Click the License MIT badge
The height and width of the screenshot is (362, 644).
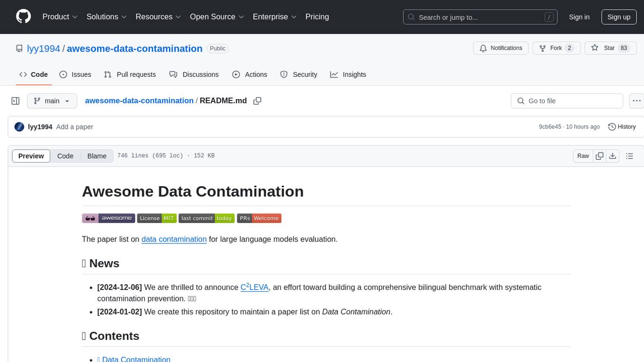[157, 218]
